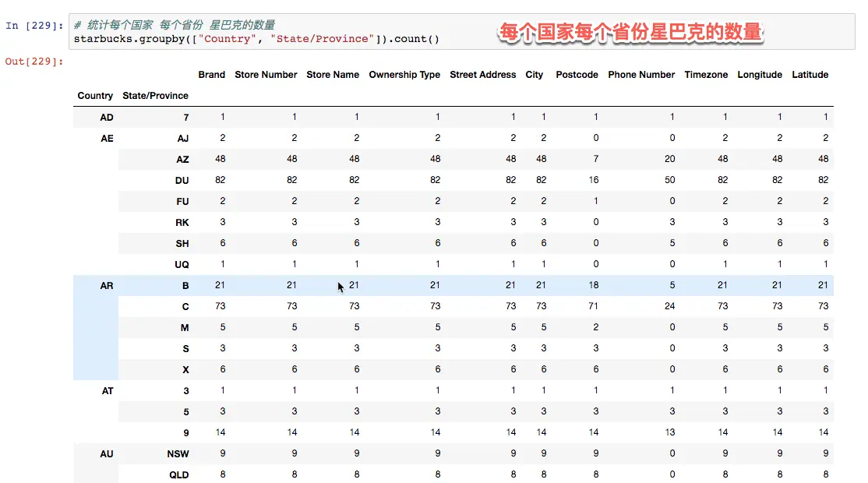Click into the groupby code cell
The height and width of the screenshot is (483, 868).
(x=462, y=31)
